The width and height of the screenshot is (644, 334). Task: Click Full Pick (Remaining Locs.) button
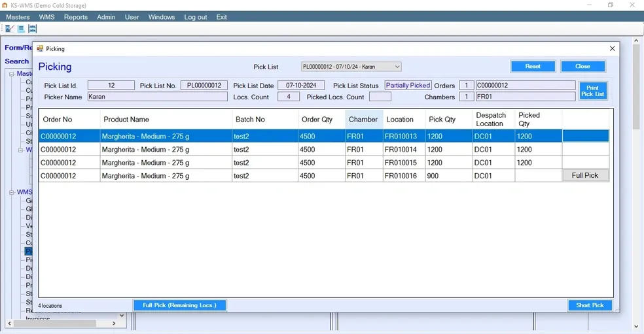(180, 305)
